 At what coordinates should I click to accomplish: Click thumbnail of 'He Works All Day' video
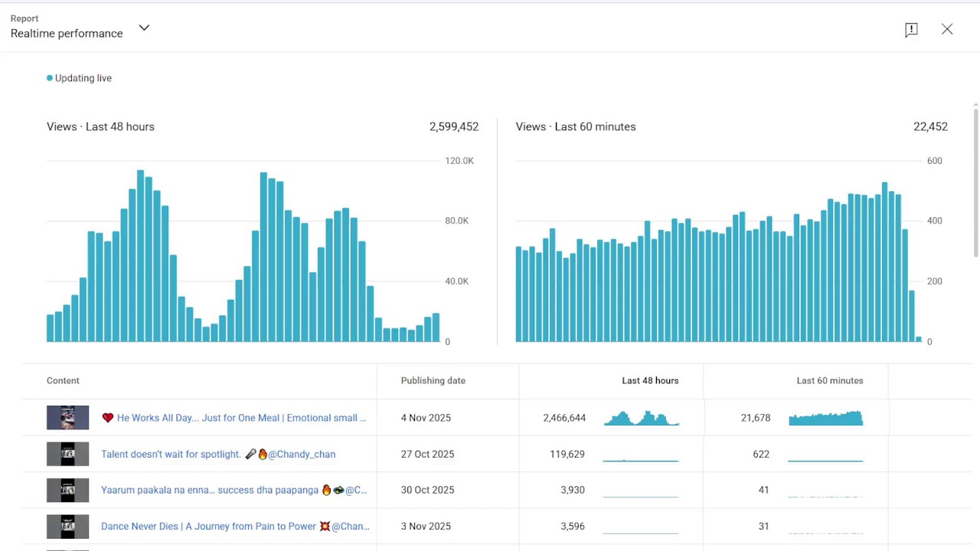point(67,418)
